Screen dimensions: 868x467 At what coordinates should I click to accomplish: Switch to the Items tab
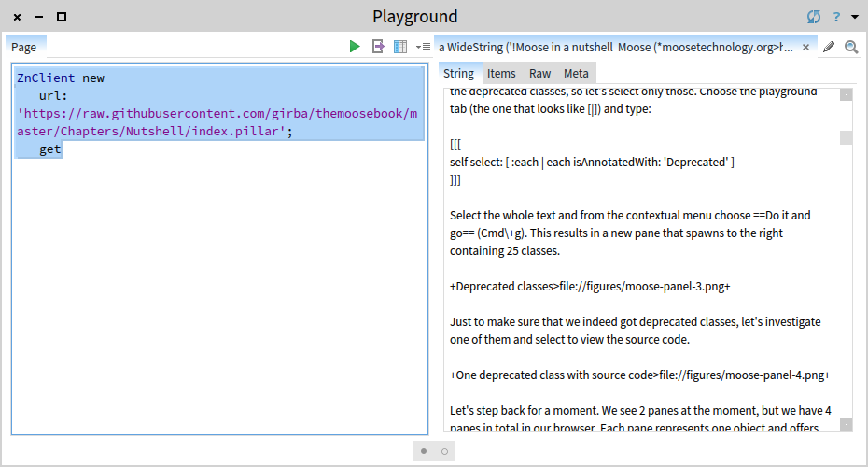pos(501,73)
